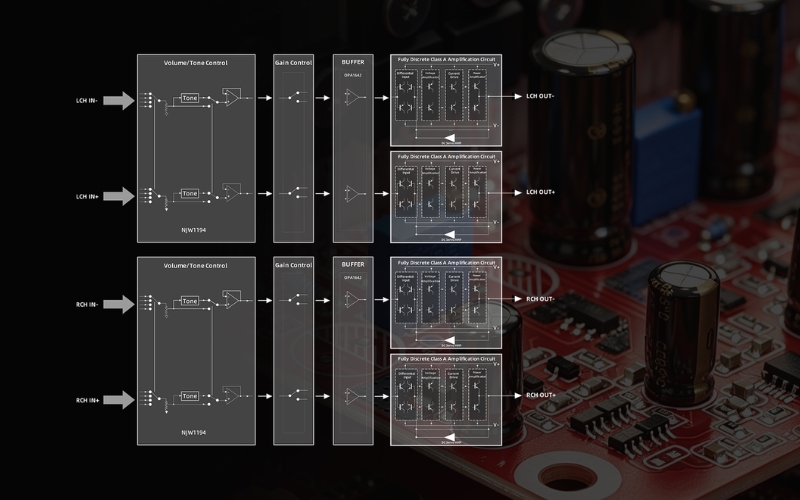Click the large arrow beside RCH IN+
800x500 pixels.
(118, 400)
